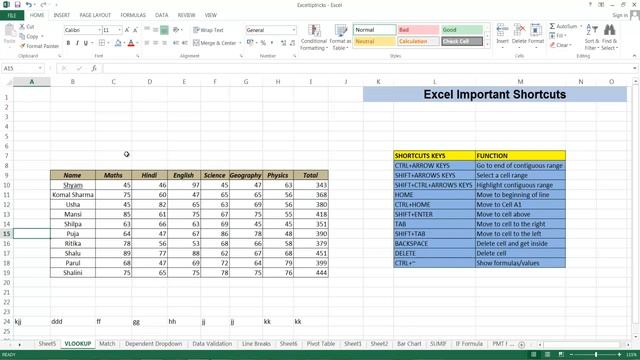Switch to Page Break Preview in status bar
640x360 pixels.
tap(561, 355)
